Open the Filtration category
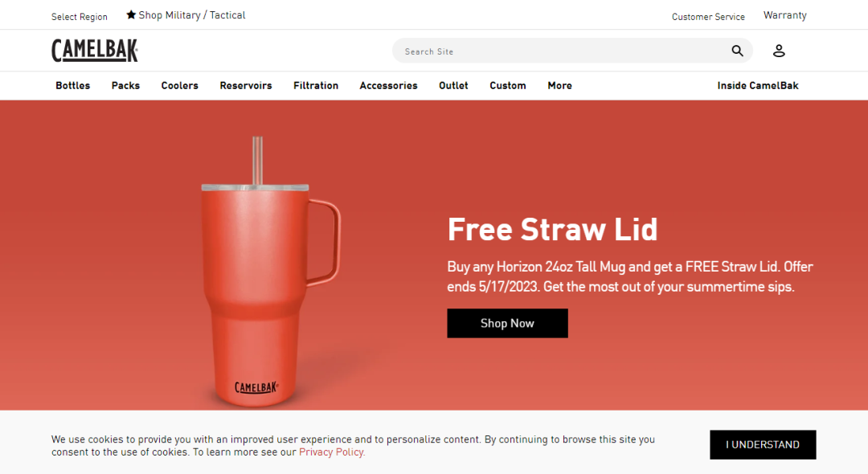Screen dimensions: 868x474 coord(316,86)
